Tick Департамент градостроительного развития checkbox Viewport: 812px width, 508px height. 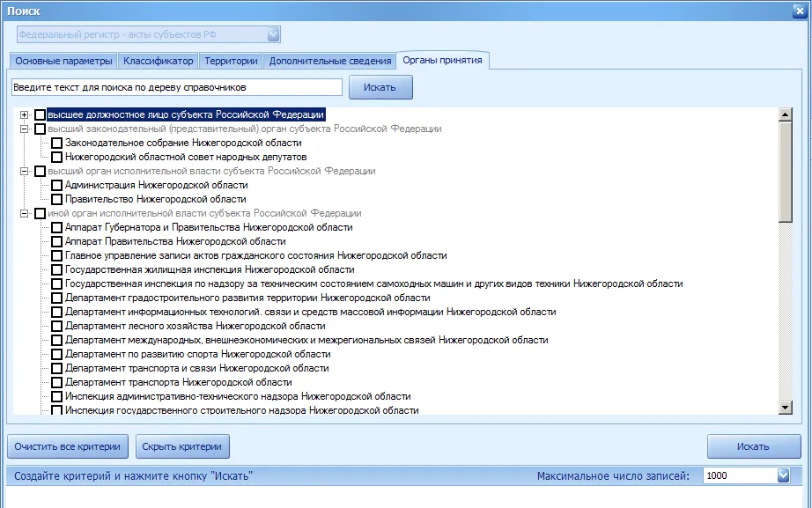pyautogui.click(x=57, y=298)
